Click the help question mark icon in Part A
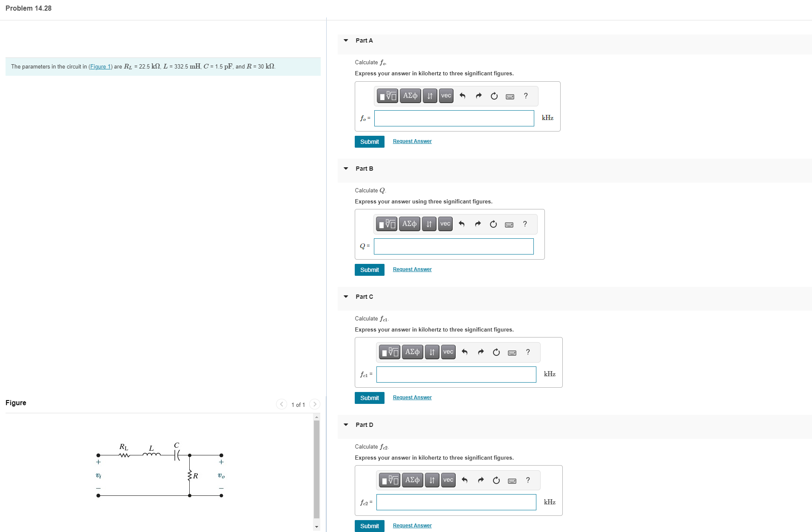Image resolution: width=812 pixels, height=532 pixels. tap(525, 96)
